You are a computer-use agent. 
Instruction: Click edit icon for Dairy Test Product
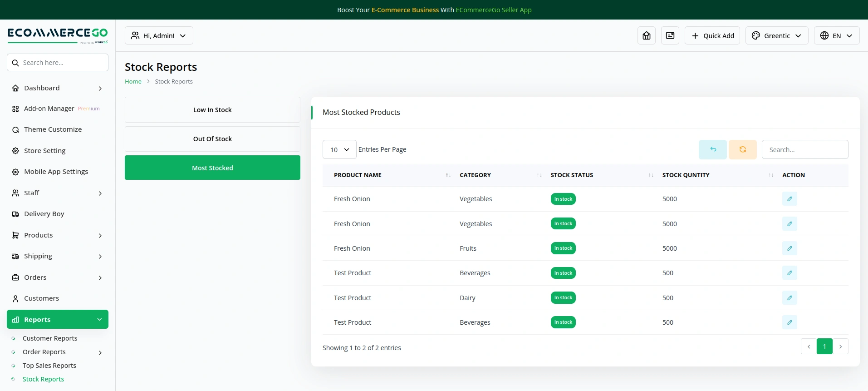click(x=789, y=298)
